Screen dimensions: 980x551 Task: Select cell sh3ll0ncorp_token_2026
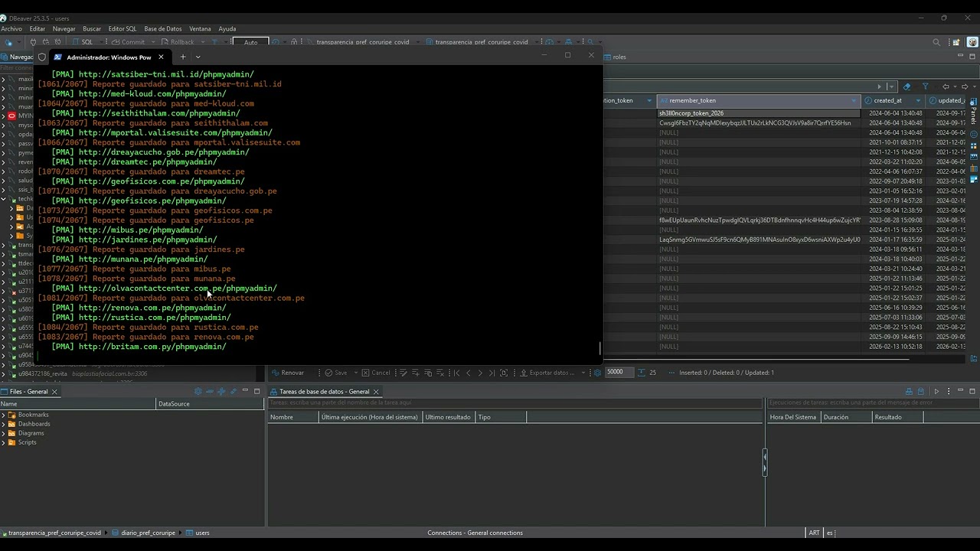click(x=759, y=113)
